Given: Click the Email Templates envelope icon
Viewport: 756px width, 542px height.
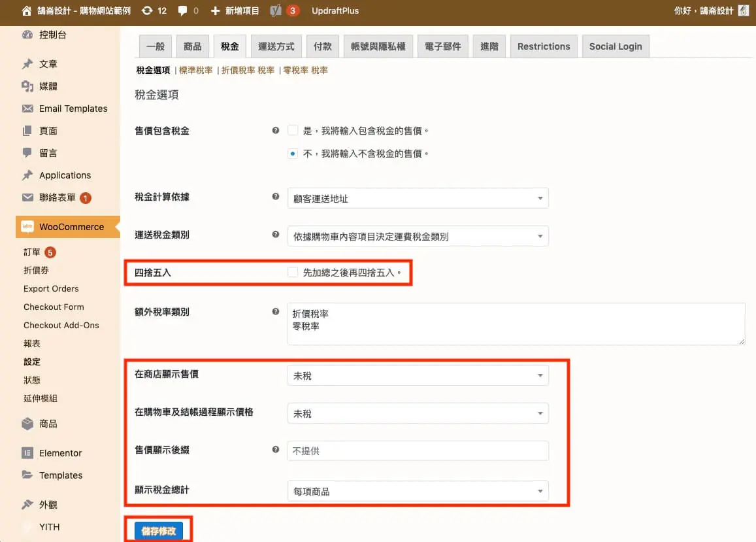Looking at the screenshot, I should (27, 109).
